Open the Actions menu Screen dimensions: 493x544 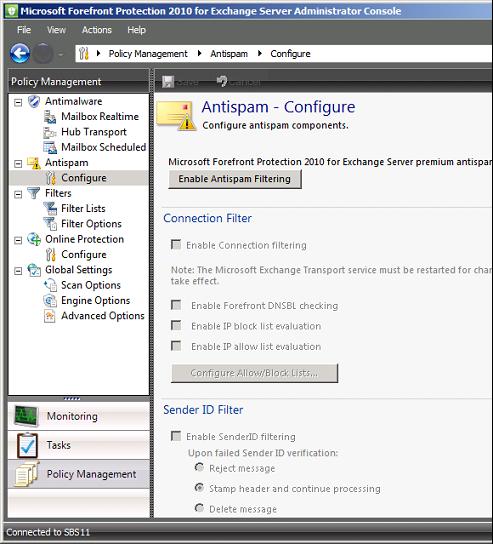pyautogui.click(x=97, y=30)
